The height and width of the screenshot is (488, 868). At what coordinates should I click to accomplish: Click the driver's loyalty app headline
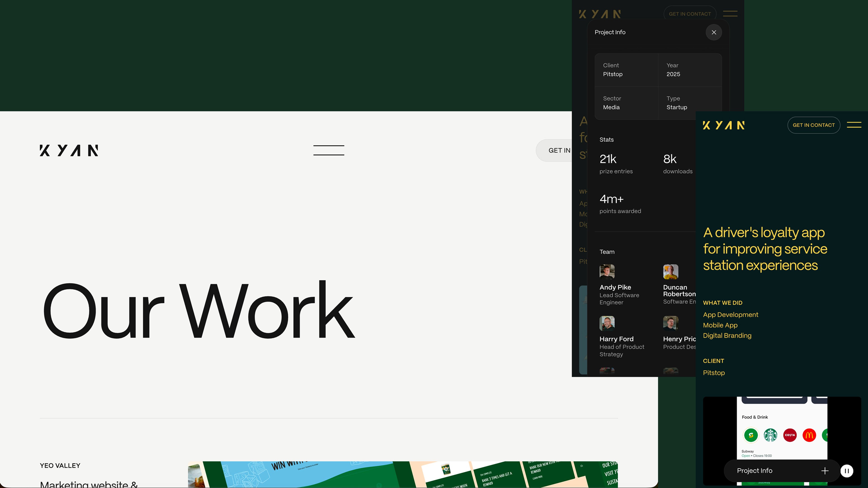point(765,249)
